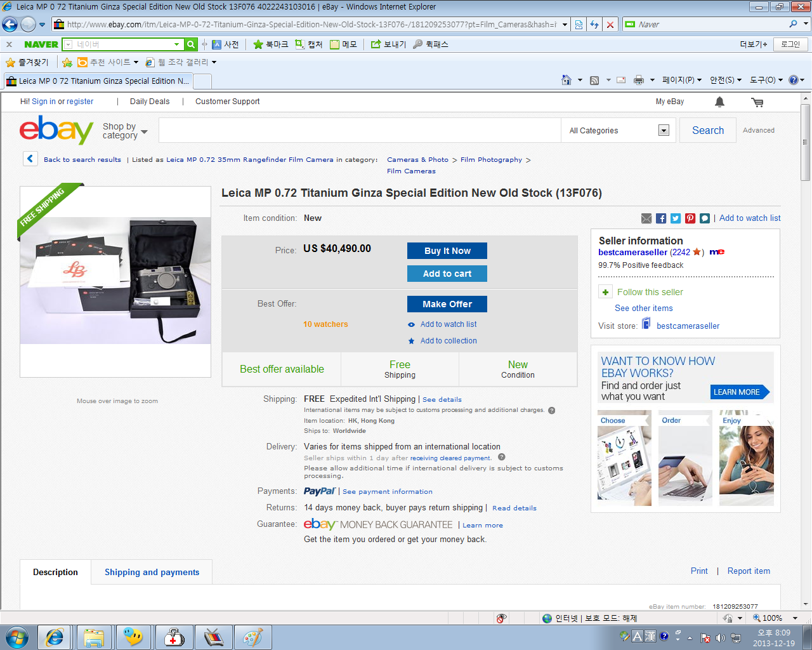Click the LEARN MORE banner button
Image resolution: width=812 pixels, height=650 pixels.
(x=740, y=392)
